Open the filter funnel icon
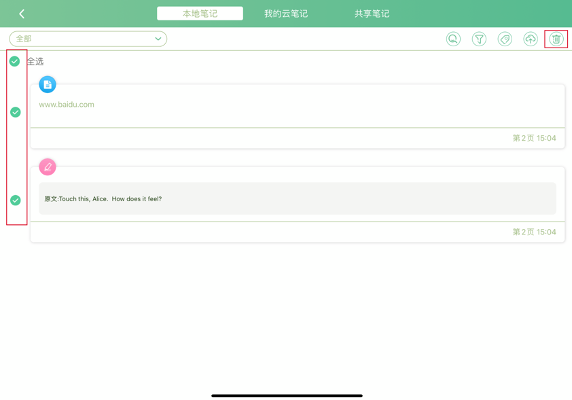The height and width of the screenshot is (400, 572). click(479, 39)
